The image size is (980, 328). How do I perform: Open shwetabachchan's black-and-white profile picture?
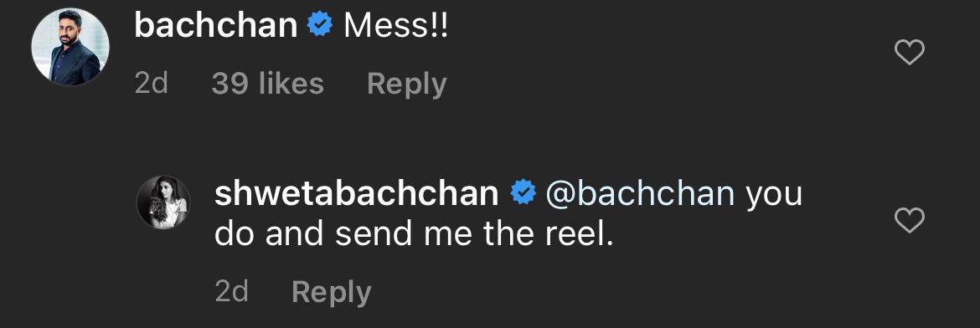pos(162,202)
